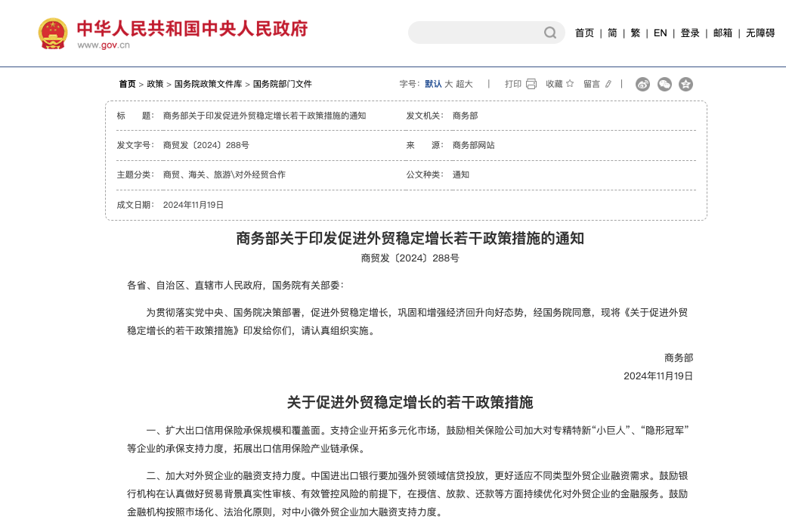Click the 登录 login link

pos(689,33)
